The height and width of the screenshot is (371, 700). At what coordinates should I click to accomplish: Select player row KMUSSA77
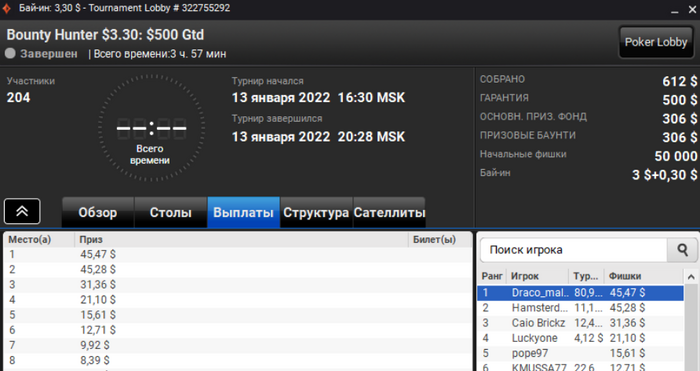[580, 367]
